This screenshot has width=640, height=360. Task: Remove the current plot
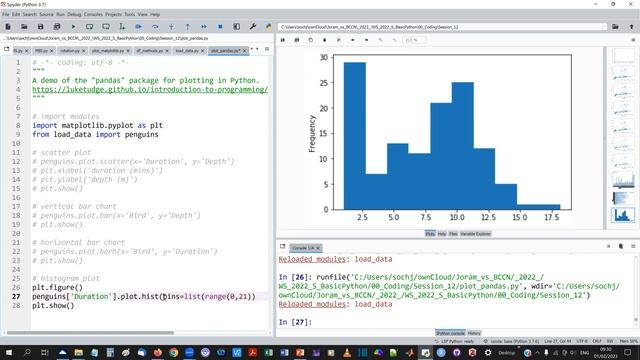tap(324, 40)
